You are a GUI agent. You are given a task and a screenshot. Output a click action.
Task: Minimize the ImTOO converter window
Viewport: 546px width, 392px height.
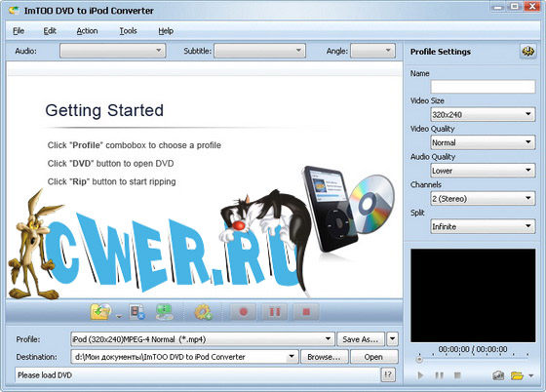point(498,7)
